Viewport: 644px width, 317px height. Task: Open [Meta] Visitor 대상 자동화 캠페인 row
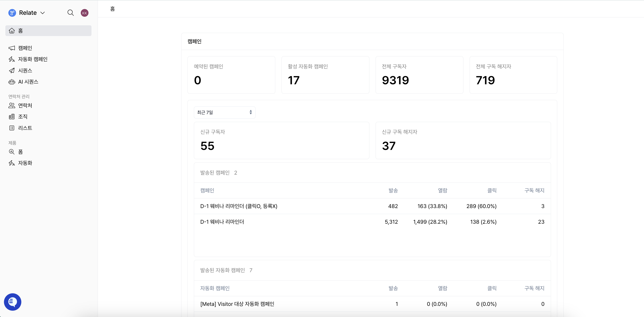(237, 304)
